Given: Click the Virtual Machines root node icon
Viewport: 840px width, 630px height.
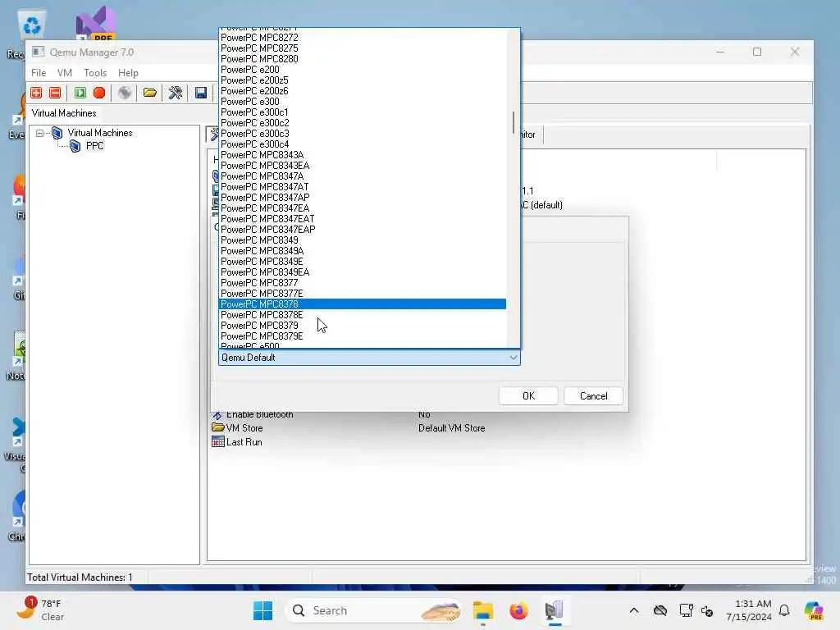Looking at the screenshot, I should [57, 133].
